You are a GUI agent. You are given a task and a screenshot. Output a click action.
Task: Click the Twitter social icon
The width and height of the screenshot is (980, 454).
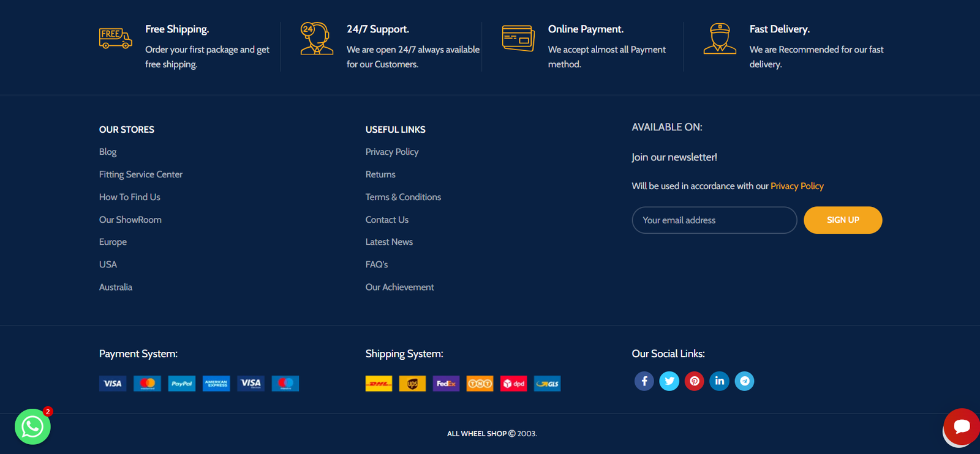[669, 381]
